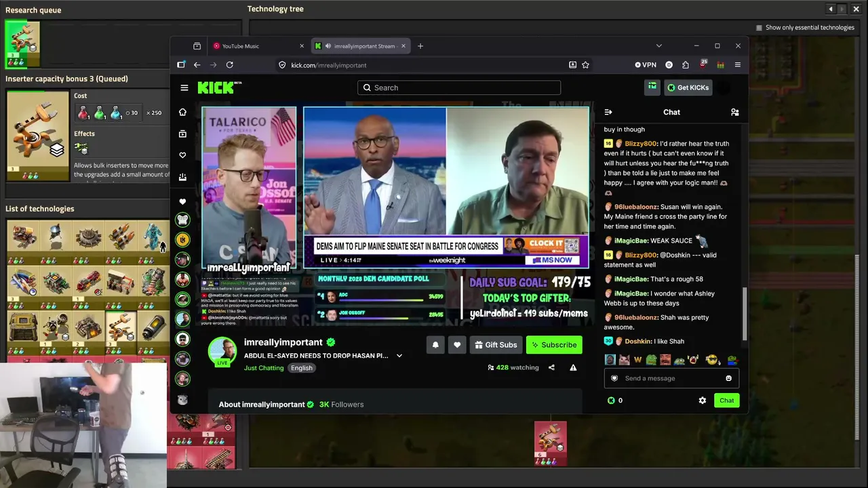This screenshot has height=488, width=868.
Task: Open the Kick sidebar Home icon
Action: [182, 113]
